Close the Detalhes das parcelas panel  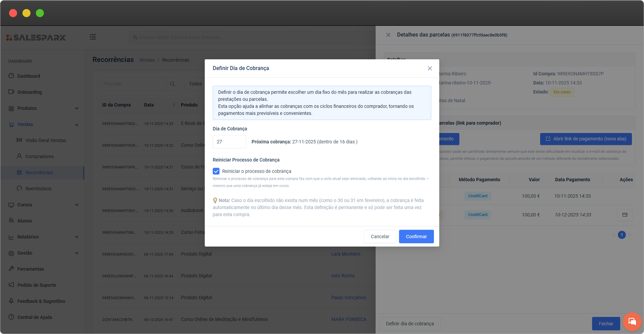pyautogui.click(x=388, y=35)
